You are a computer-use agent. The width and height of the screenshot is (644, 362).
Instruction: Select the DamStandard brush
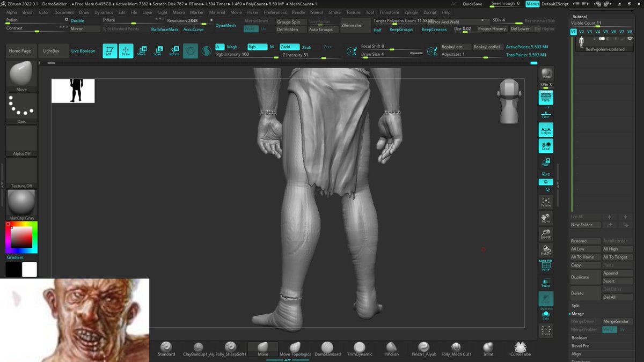point(327,348)
